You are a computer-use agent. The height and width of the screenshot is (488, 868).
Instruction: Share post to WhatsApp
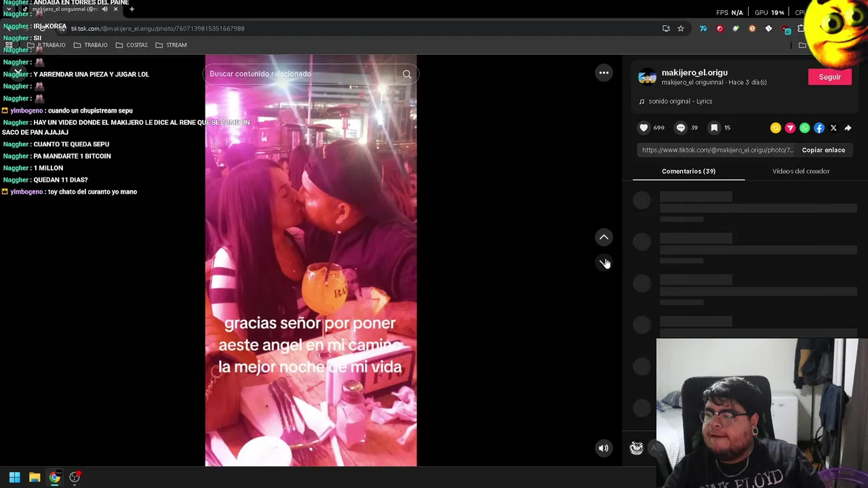[804, 128]
